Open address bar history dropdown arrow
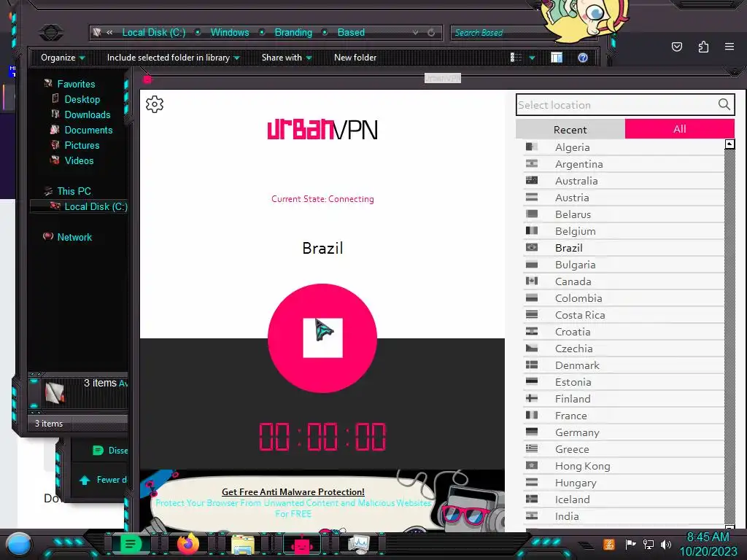The width and height of the screenshot is (747, 560). tap(415, 32)
